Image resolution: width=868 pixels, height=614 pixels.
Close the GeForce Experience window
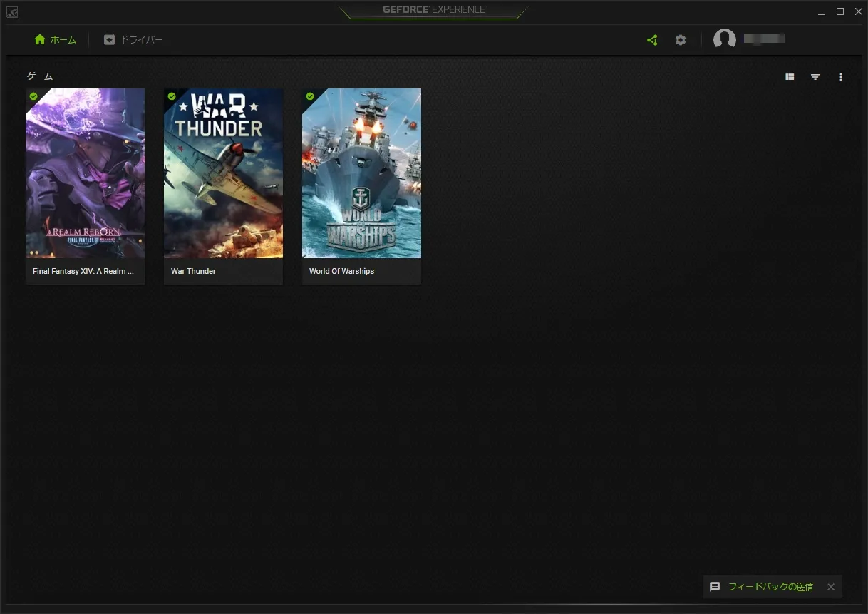859,11
